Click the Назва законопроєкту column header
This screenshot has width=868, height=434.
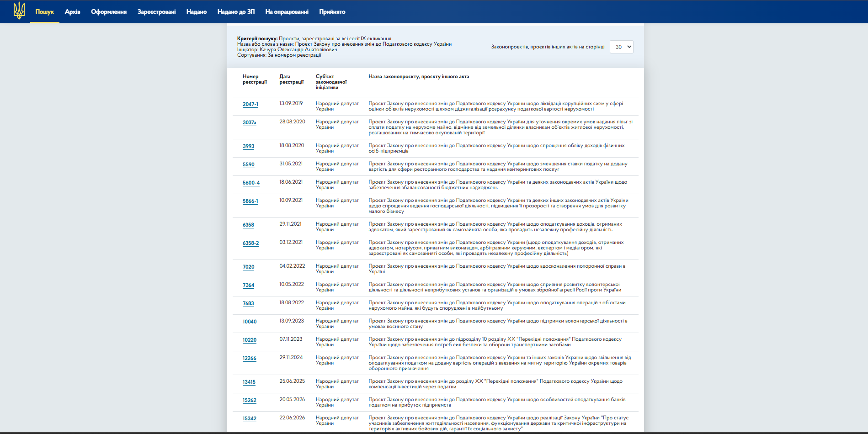419,77
